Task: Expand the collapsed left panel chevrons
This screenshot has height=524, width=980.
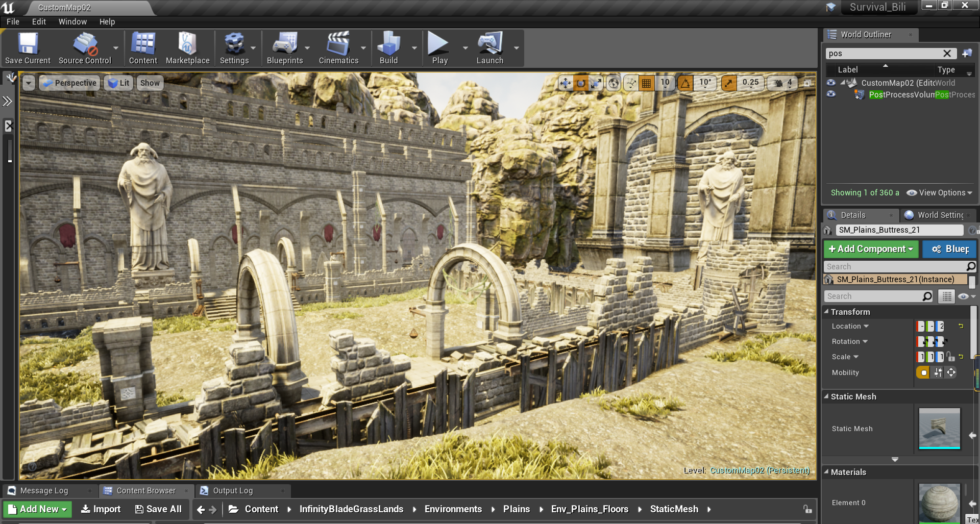Action: (x=7, y=101)
